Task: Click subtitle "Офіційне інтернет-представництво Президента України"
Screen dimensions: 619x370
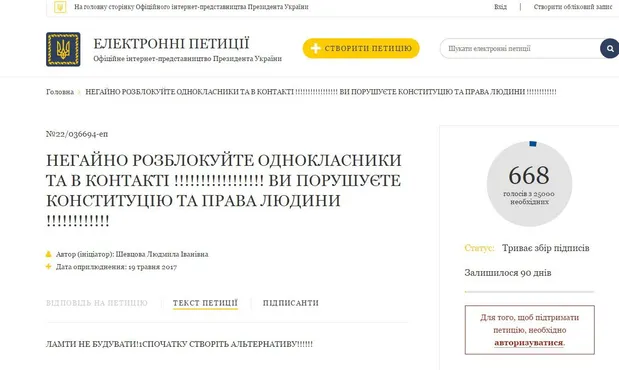Action: coord(188,58)
